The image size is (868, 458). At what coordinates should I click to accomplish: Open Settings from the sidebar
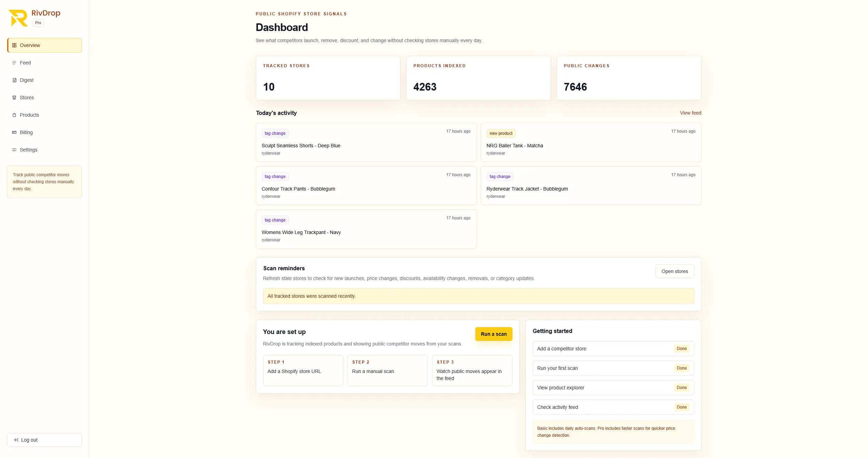click(45, 150)
